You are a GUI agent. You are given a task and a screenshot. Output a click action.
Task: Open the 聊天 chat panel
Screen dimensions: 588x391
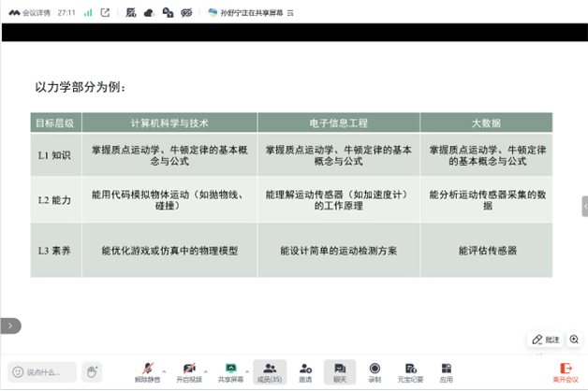(x=340, y=371)
